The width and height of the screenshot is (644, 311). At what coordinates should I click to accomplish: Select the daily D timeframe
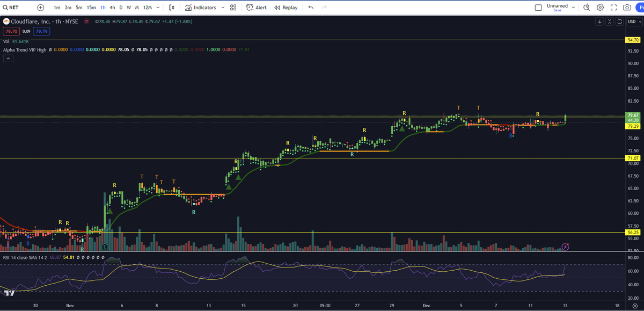[x=121, y=8]
